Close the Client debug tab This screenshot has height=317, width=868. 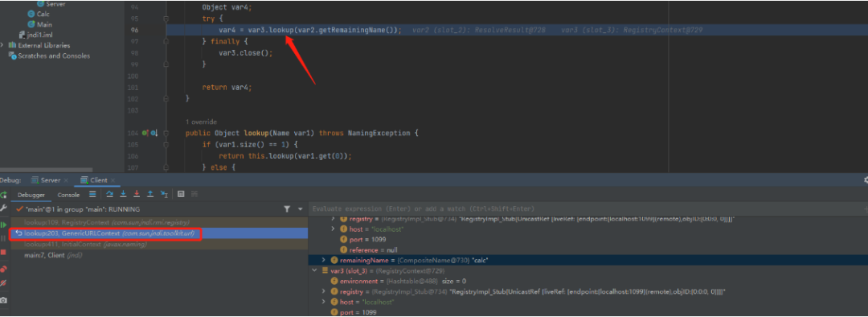(x=113, y=181)
